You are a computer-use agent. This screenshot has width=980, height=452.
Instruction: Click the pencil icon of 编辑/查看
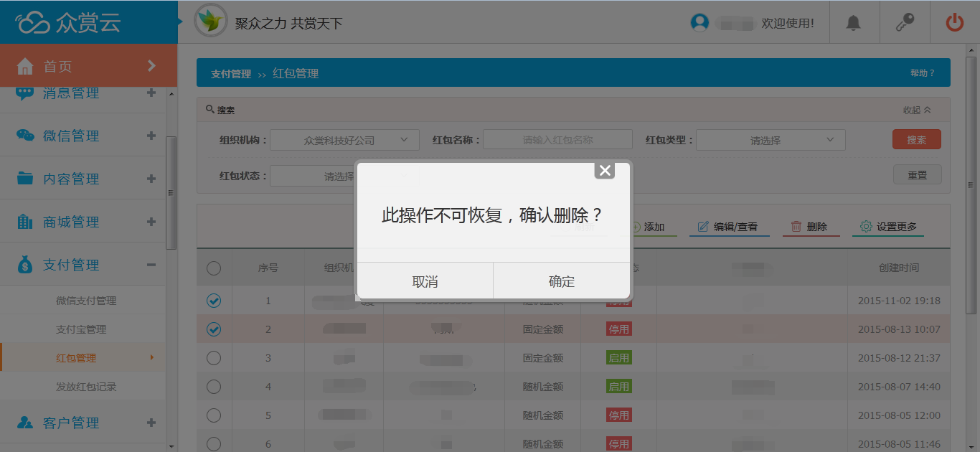pos(703,227)
